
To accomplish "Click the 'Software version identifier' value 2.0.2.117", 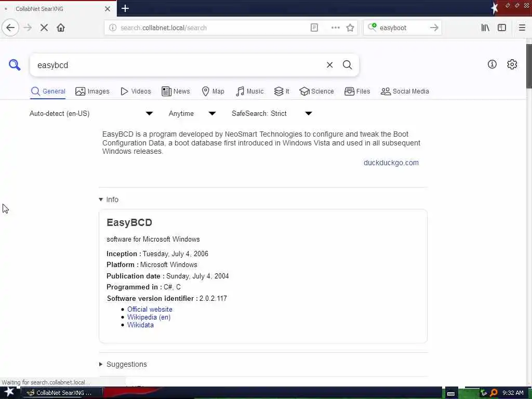I will [x=213, y=298].
